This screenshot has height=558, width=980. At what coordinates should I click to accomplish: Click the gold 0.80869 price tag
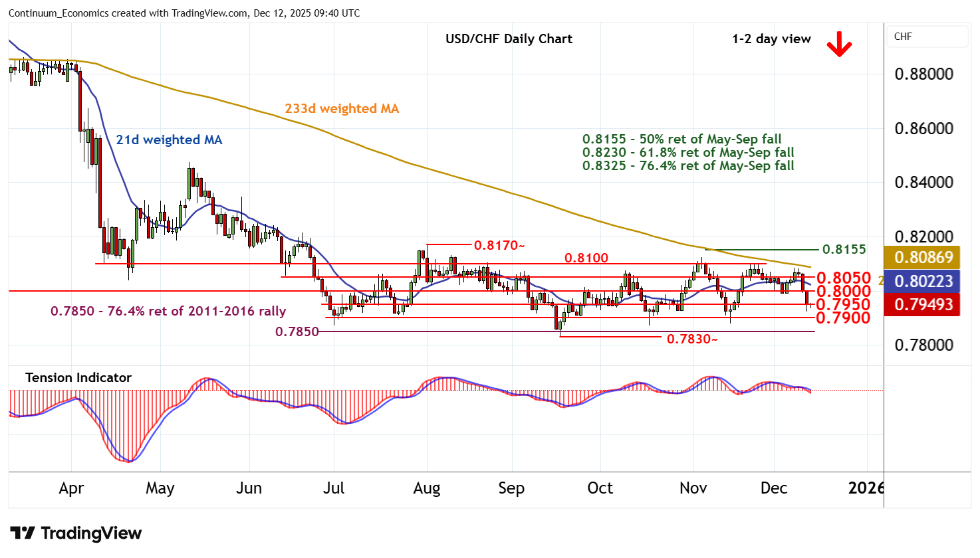(x=922, y=257)
